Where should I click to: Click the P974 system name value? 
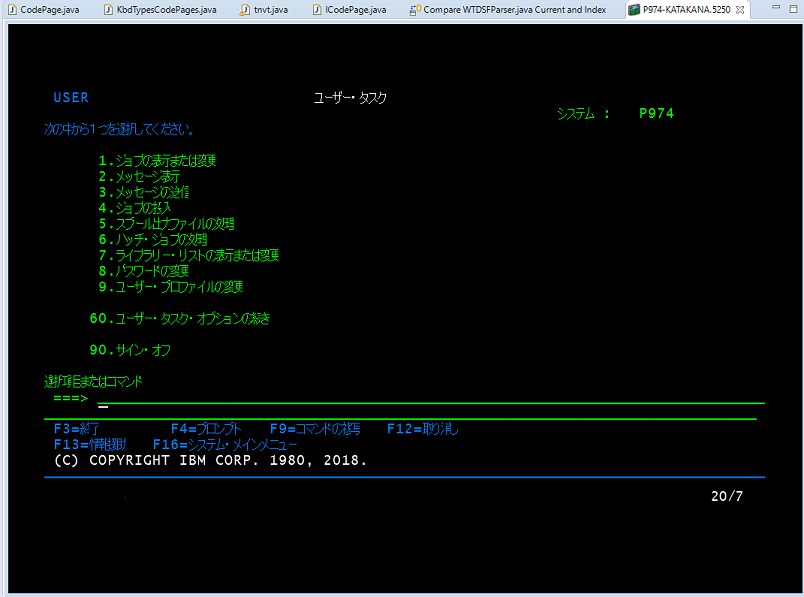(656, 113)
